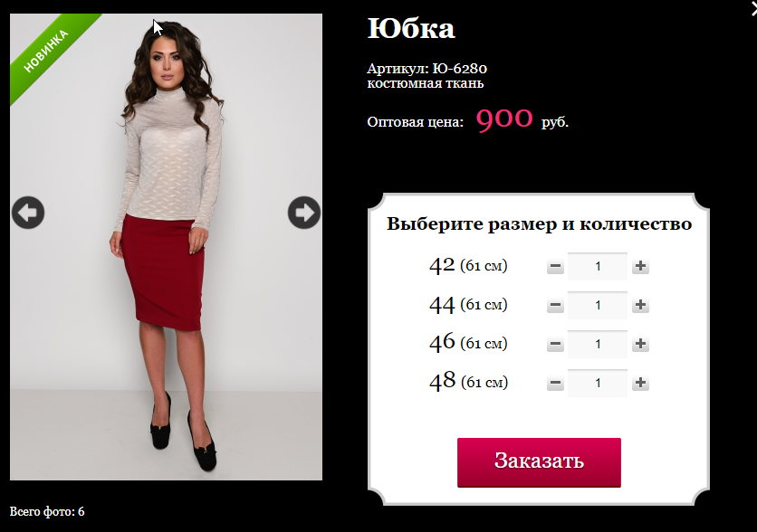
Task: Increase quantity for size 44
Action: pos(640,305)
